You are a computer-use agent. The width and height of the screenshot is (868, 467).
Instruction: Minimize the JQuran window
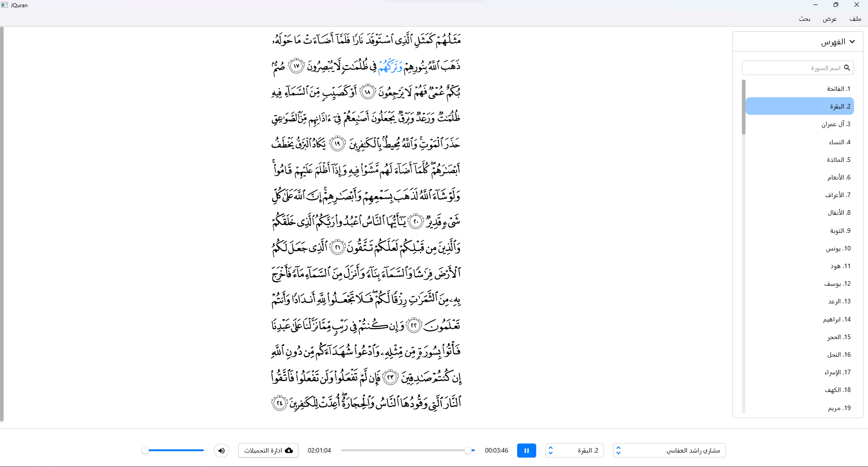click(816, 5)
